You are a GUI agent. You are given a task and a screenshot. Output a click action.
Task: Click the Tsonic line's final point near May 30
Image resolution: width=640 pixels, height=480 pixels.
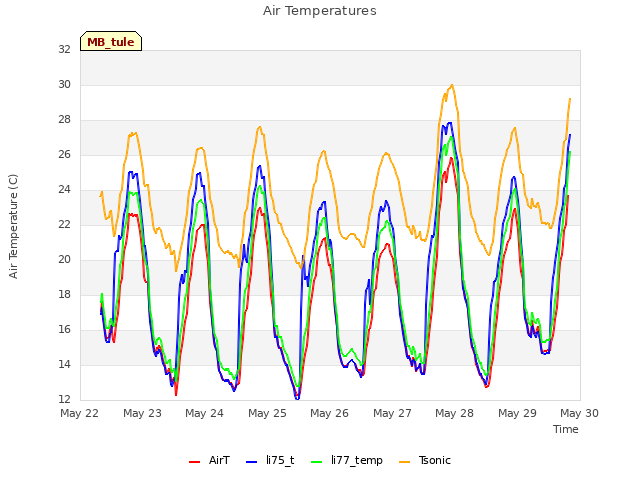click(570, 99)
